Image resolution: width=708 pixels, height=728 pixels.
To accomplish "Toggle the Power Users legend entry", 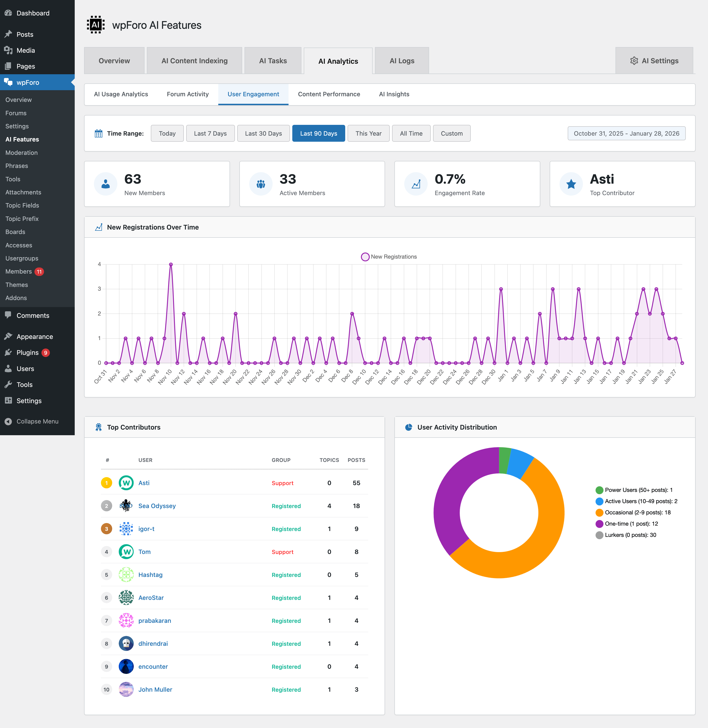I will 638,490.
